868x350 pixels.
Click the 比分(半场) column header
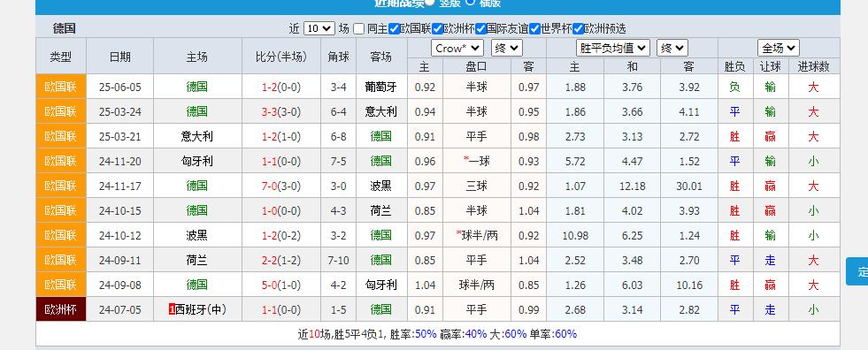[281, 57]
